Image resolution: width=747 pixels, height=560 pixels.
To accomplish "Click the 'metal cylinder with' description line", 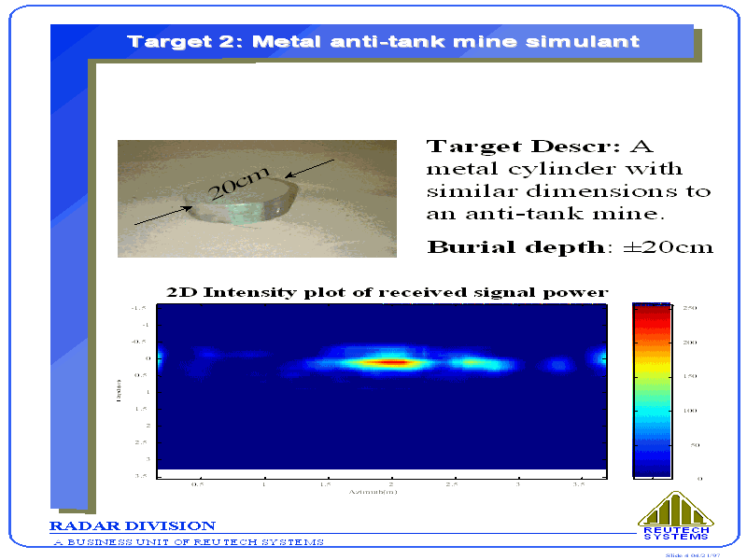I will click(x=555, y=169).
